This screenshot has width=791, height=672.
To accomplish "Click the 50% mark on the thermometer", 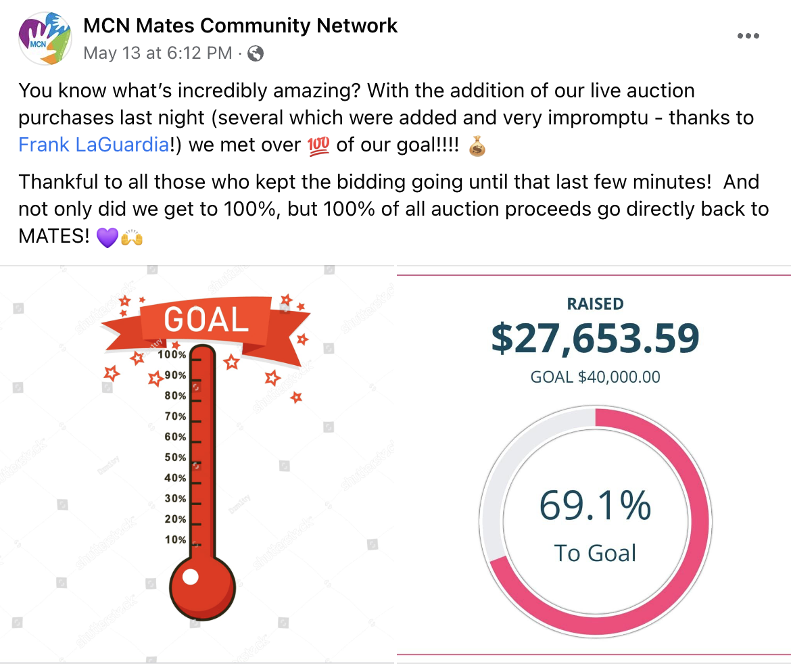I will [x=174, y=458].
